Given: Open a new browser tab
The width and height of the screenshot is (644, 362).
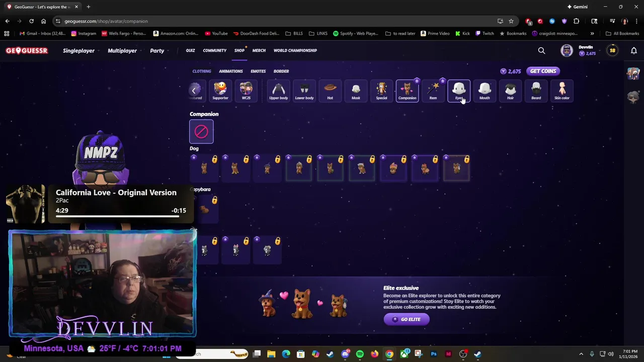Looking at the screenshot, I should tap(88, 7).
